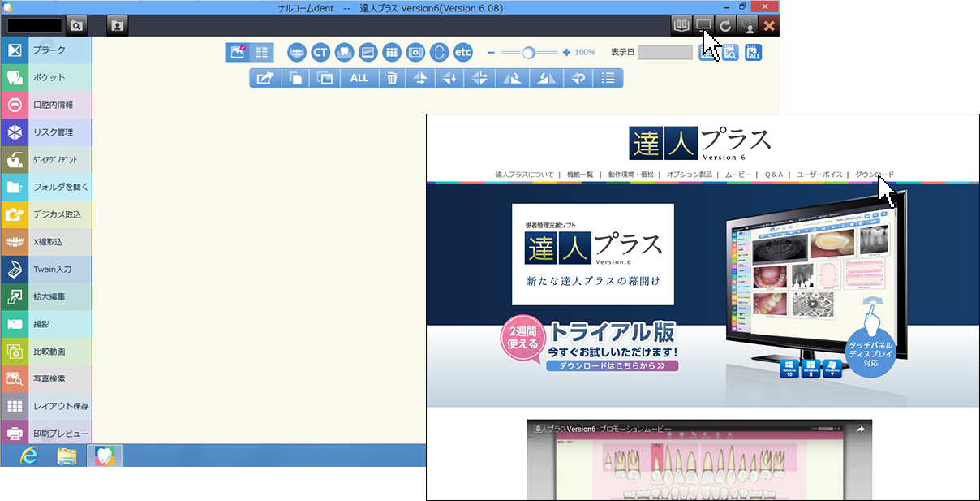Click the magnifier search button in header

[x=76, y=25]
